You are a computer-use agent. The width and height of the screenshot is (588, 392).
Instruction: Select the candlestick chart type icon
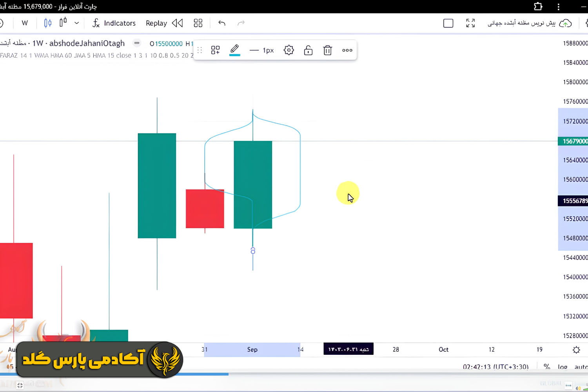[48, 23]
